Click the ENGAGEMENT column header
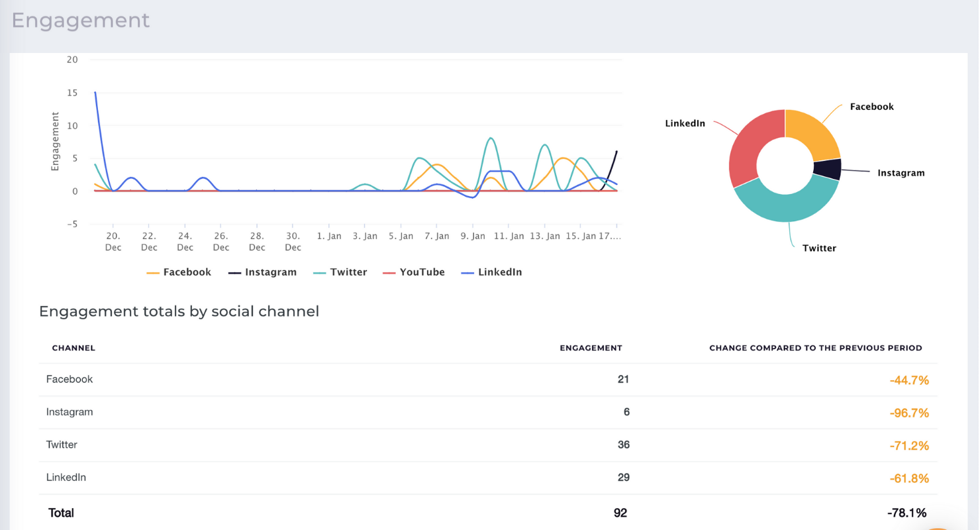Screen dimensions: 980x530 [591, 348]
